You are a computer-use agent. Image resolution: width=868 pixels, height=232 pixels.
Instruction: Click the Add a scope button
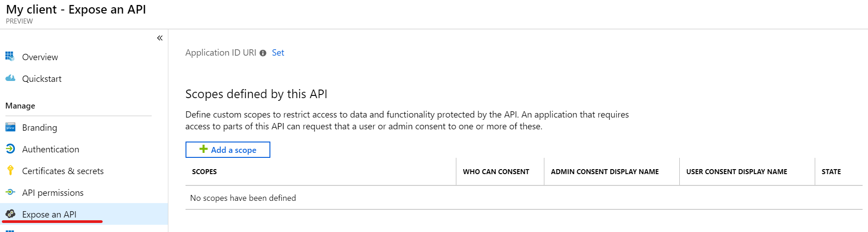pyautogui.click(x=228, y=150)
